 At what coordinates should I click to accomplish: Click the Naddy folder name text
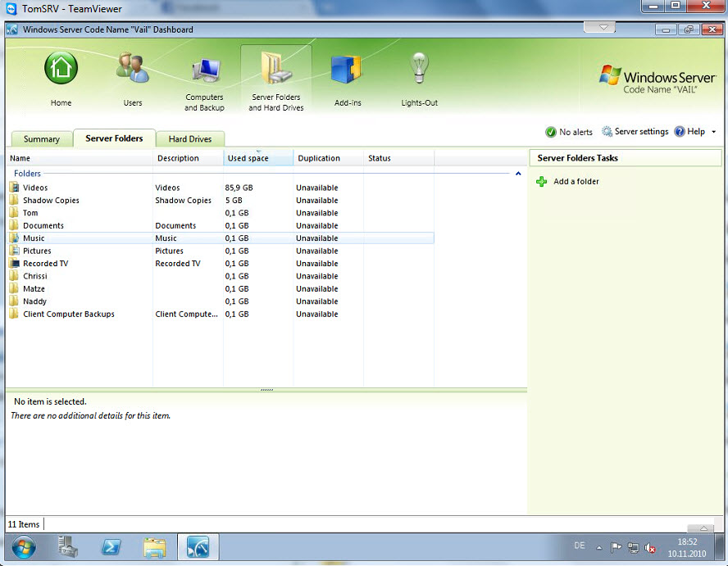click(34, 301)
